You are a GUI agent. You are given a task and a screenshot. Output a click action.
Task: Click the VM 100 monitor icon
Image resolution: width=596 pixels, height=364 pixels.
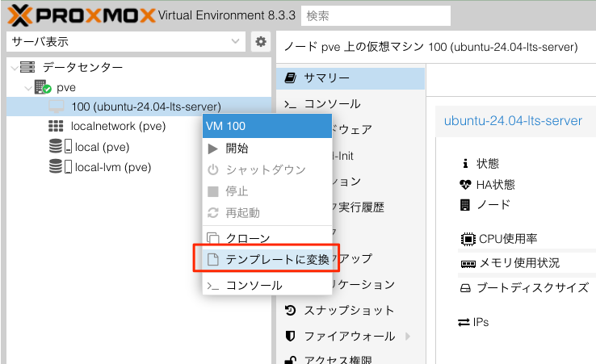[57, 107]
